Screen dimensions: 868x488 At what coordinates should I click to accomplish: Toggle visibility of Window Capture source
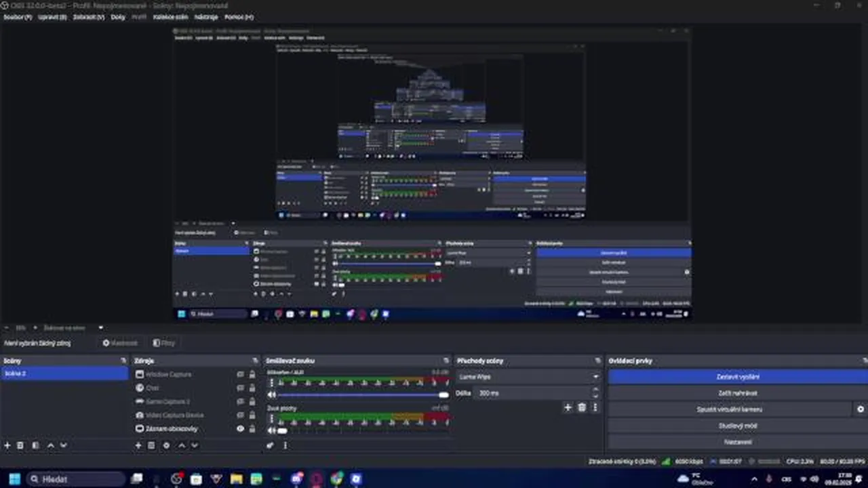click(x=240, y=374)
